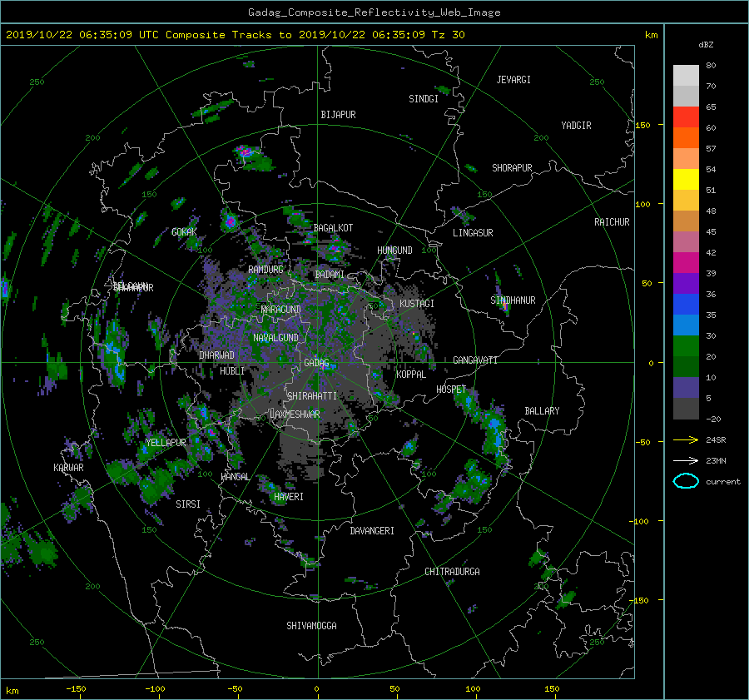Click the GOKAK city label
The width and height of the screenshot is (749, 700).
[x=184, y=232]
